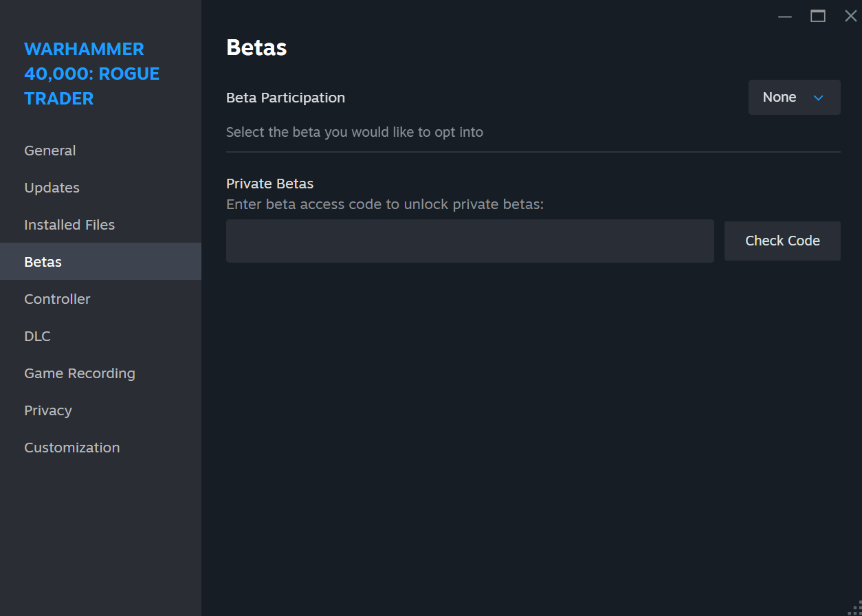Open the General settings tab
This screenshot has height=616, width=862.
[x=50, y=151]
